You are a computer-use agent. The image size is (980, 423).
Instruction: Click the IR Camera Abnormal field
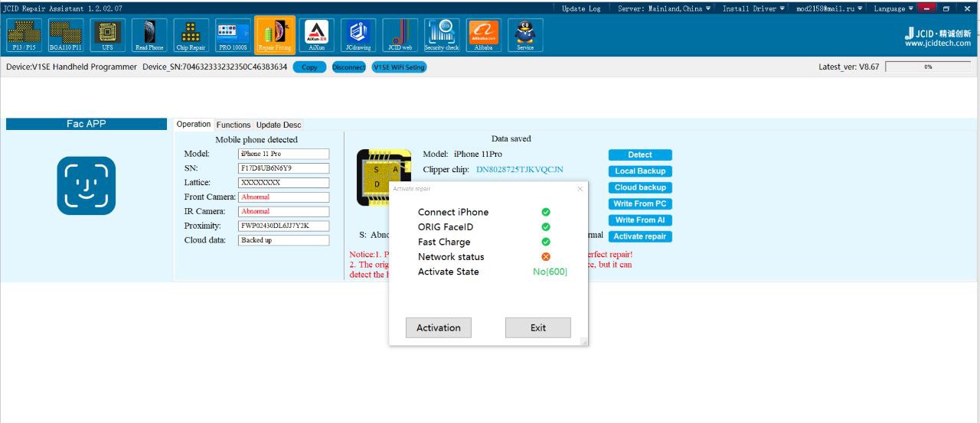pyautogui.click(x=283, y=211)
